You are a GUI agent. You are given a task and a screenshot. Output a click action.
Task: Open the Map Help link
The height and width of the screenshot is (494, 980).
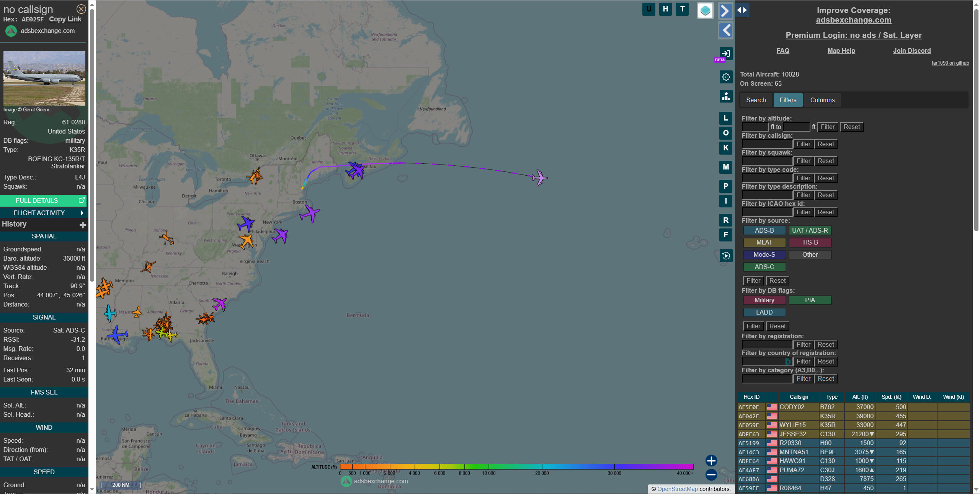coord(841,51)
